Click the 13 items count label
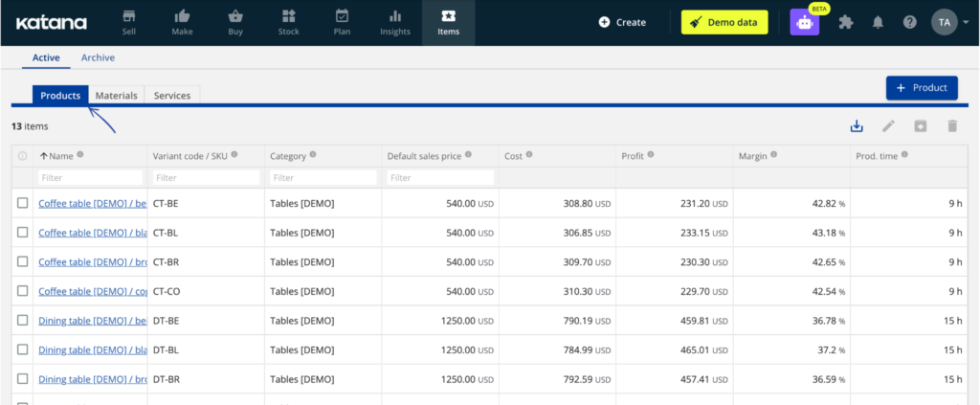 click(x=30, y=126)
